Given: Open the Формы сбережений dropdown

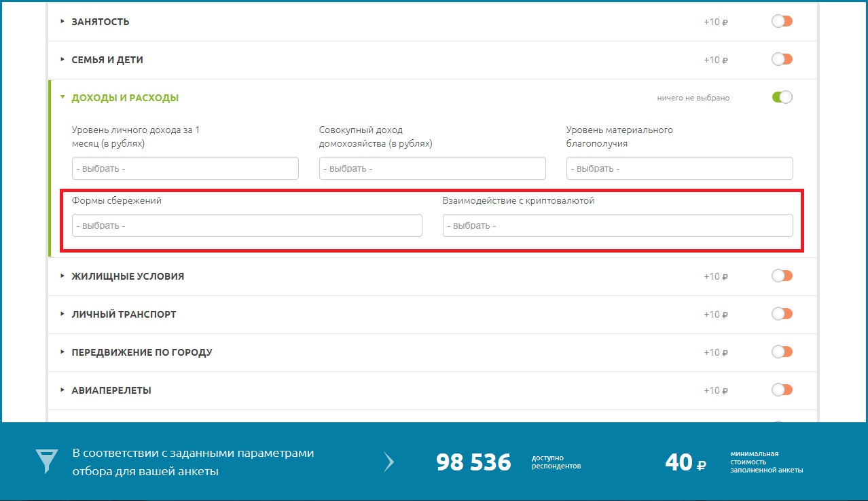Looking at the screenshot, I should pyautogui.click(x=247, y=225).
